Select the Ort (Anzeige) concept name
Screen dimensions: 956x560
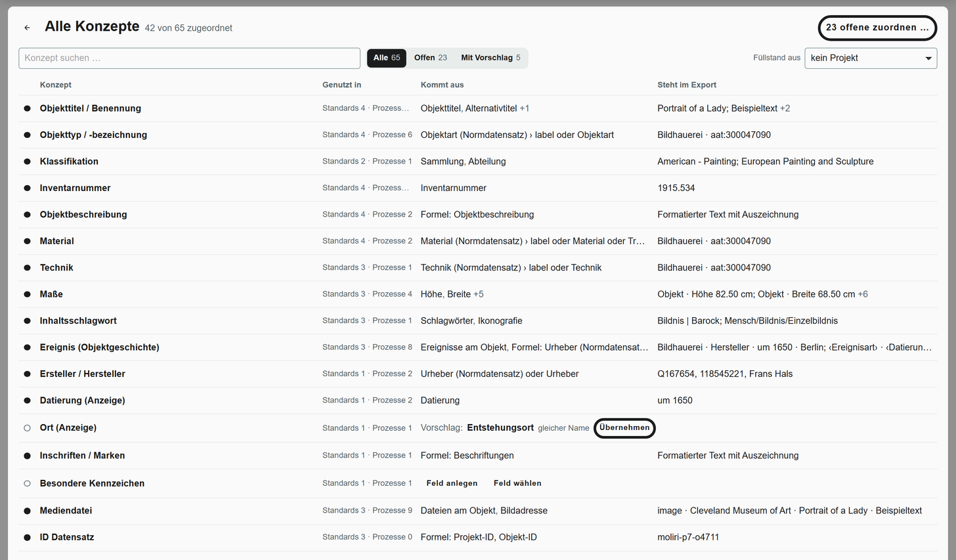[68, 428]
